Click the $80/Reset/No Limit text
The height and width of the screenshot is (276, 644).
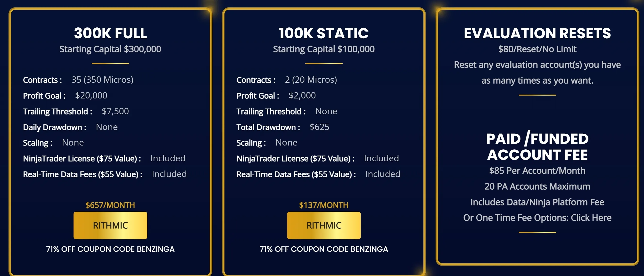coord(537,49)
